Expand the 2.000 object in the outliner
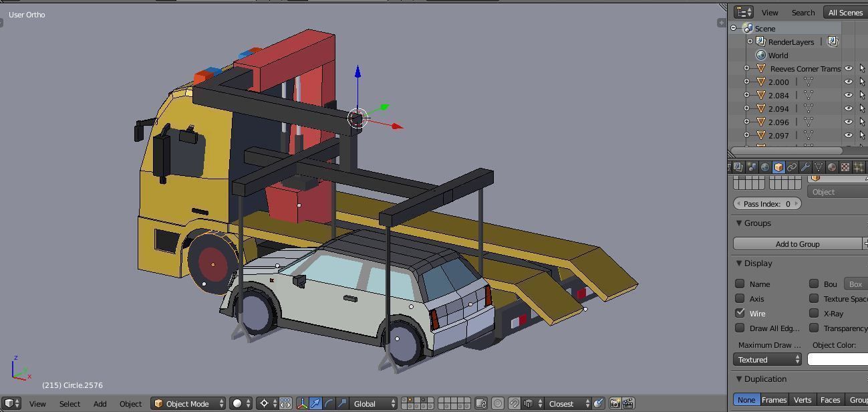Screen dimensions: 868x412 point(746,82)
